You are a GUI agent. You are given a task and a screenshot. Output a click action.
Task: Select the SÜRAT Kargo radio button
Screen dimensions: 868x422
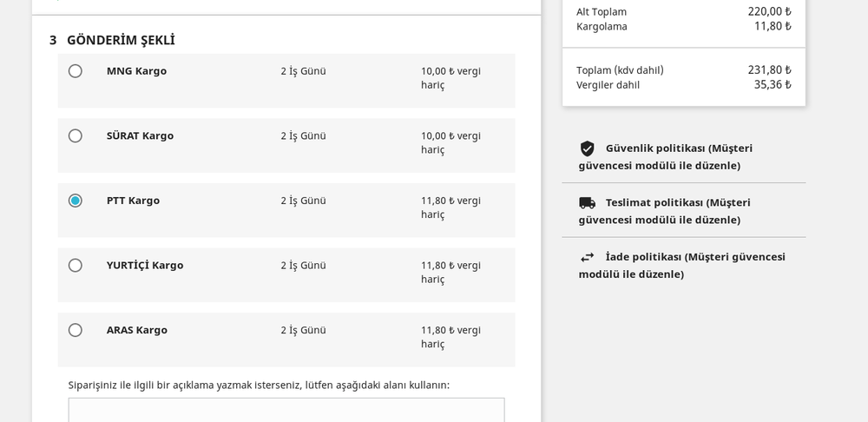point(76,136)
